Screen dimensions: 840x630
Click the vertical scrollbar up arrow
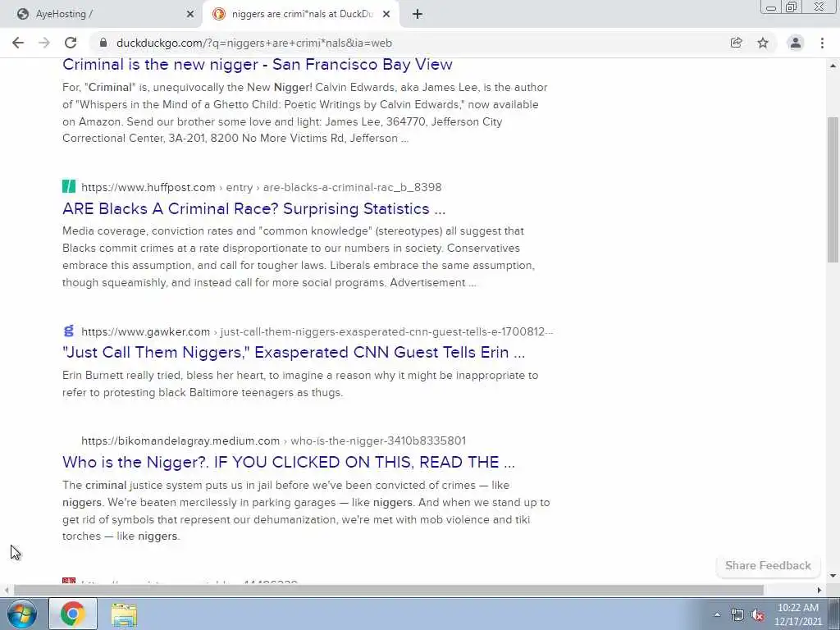[x=833, y=66]
